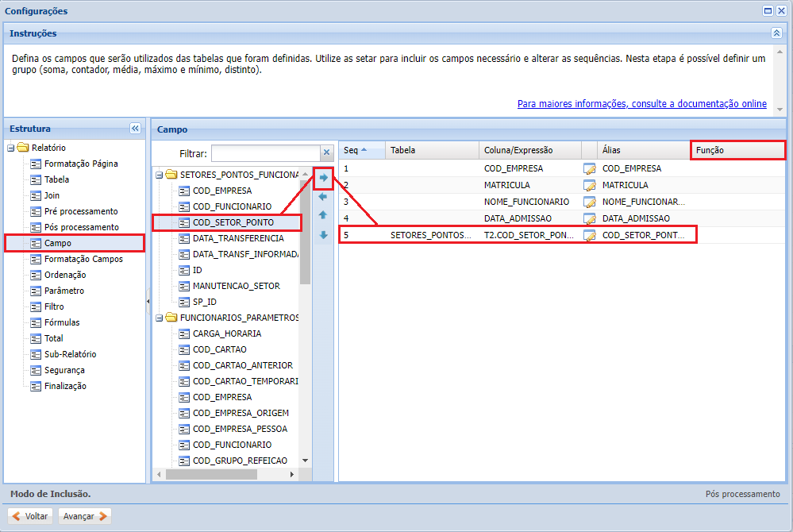
Task: Open the online documentation link
Action: tap(641, 104)
